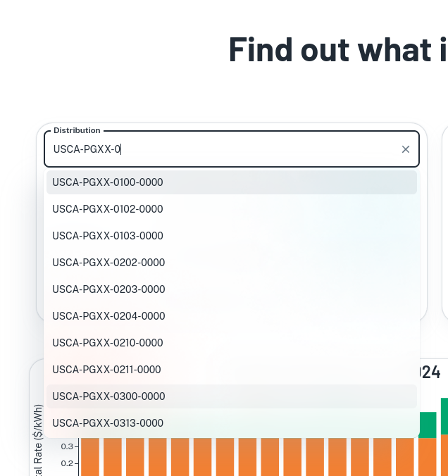Select option USCA-PGXX-0313-0000
448x476 pixels.
click(232, 423)
